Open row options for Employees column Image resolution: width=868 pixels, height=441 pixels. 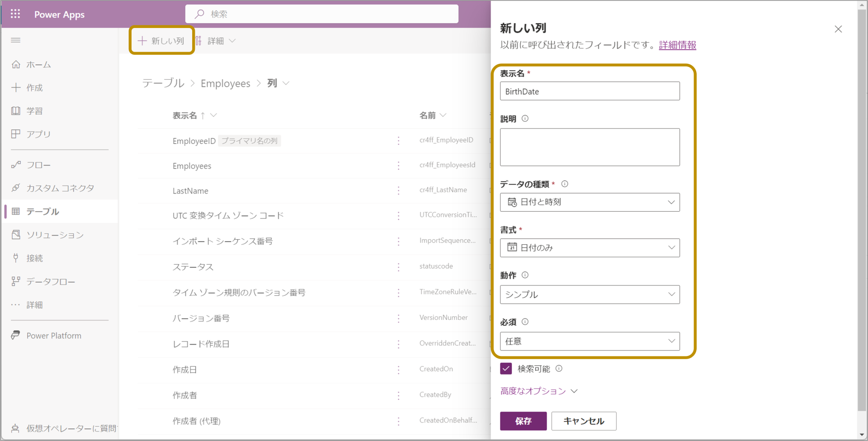[x=398, y=166]
